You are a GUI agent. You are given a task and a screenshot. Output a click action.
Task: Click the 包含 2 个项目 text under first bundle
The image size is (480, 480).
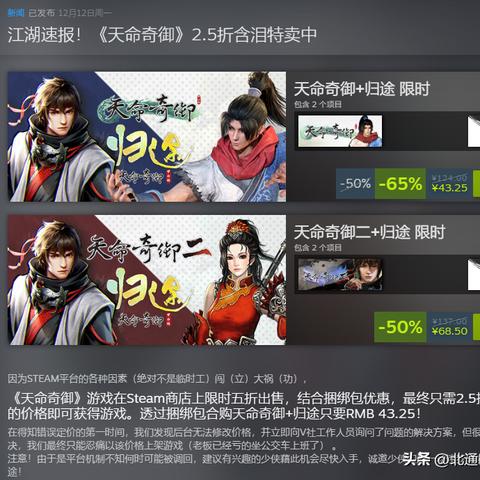318,105
